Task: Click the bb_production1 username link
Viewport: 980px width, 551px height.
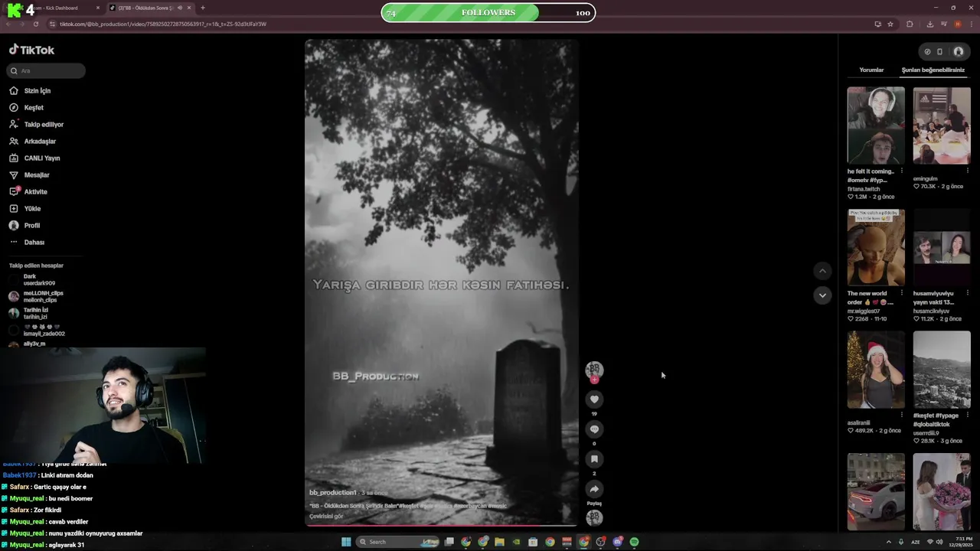Action: click(x=333, y=493)
